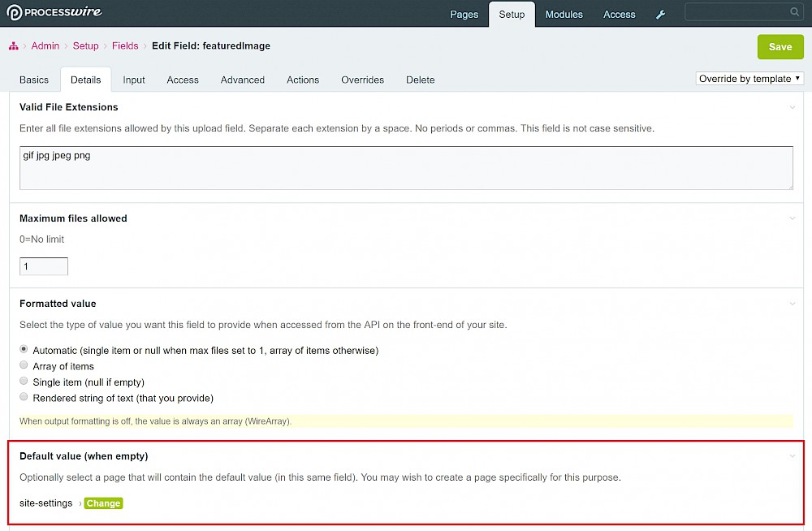Screen dimensions: 812x531
Task: Click the site-settings page label
Action: tap(46, 503)
